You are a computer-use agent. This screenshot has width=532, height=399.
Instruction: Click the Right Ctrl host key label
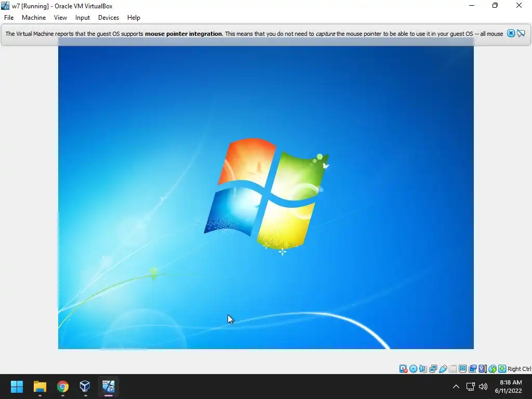point(519,369)
